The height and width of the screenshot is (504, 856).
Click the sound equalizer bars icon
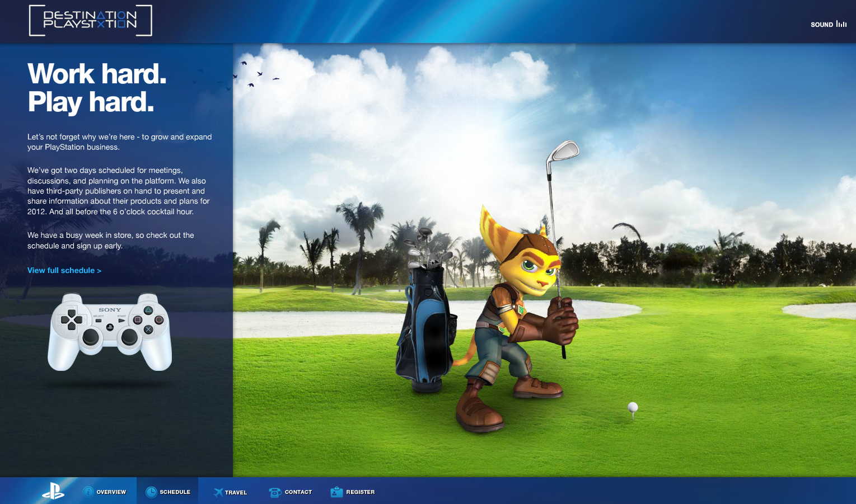pos(841,23)
